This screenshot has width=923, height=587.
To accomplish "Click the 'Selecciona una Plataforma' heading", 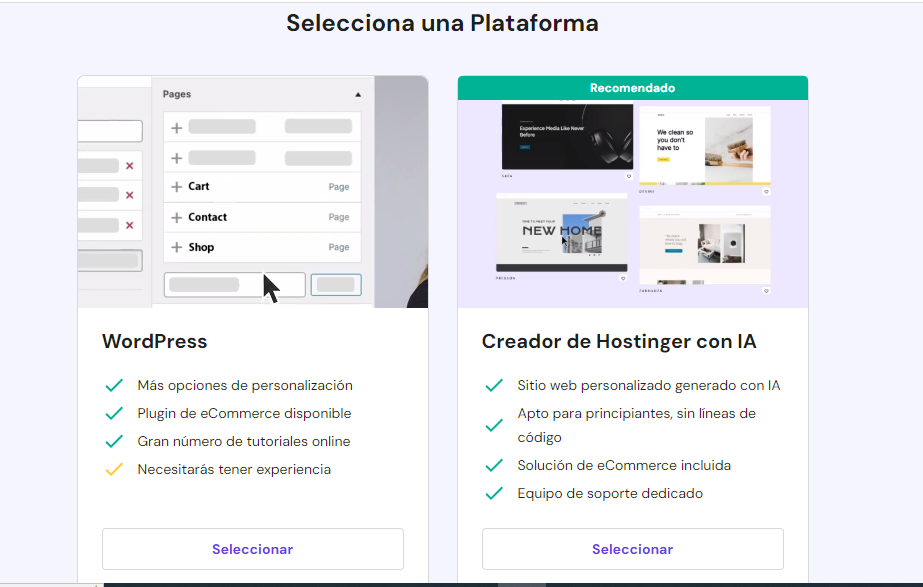I will [442, 23].
